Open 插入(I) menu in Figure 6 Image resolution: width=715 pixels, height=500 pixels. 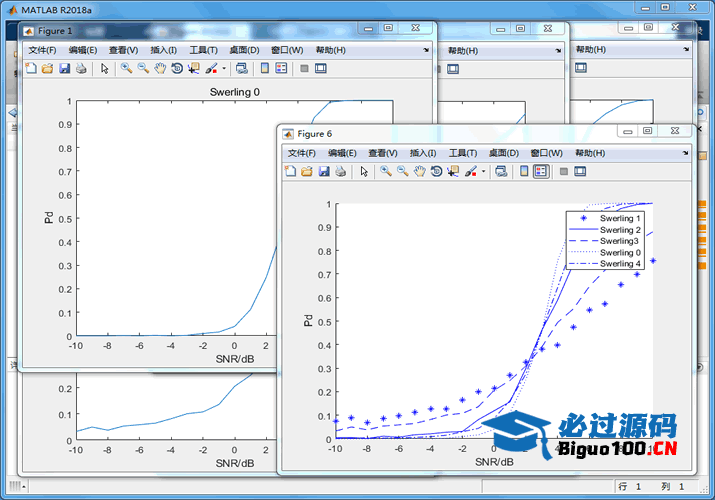tap(423, 153)
